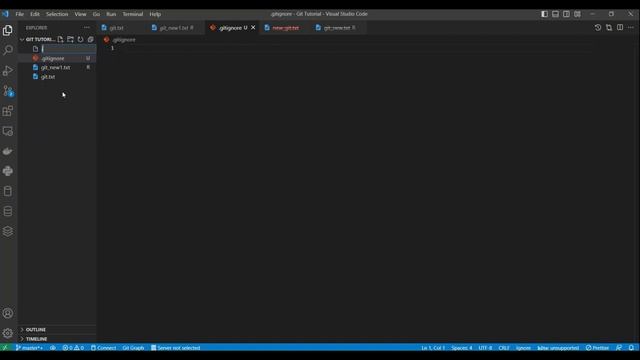Image resolution: width=640 pixels, height=360 pixels.
Task: Open the Remote Explorer view
Action: (8, 131)
